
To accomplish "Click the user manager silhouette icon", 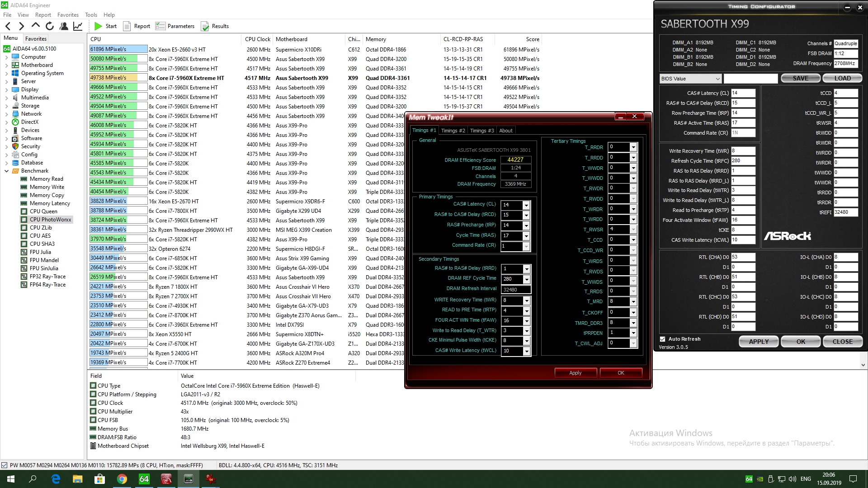I will click(x=64, y=26).
